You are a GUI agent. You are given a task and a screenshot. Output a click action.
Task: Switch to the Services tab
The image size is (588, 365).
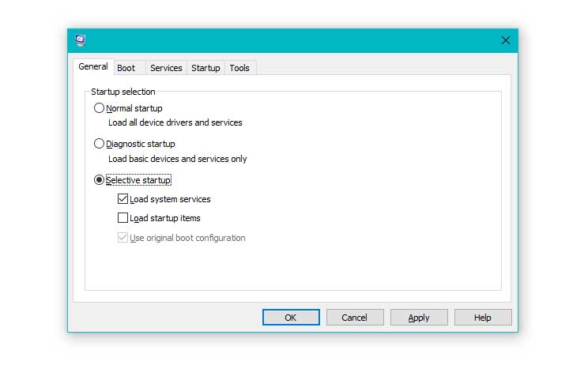(x=166, y=68)
